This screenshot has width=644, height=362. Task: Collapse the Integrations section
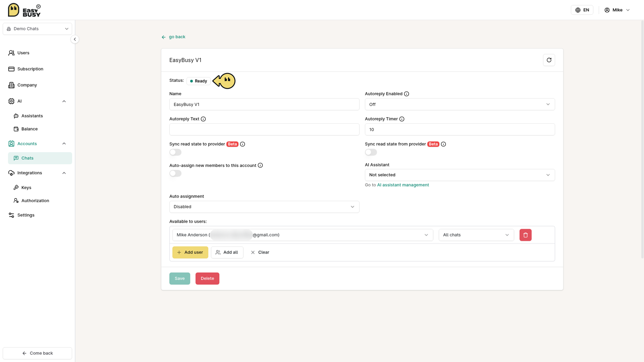(64, 173)
